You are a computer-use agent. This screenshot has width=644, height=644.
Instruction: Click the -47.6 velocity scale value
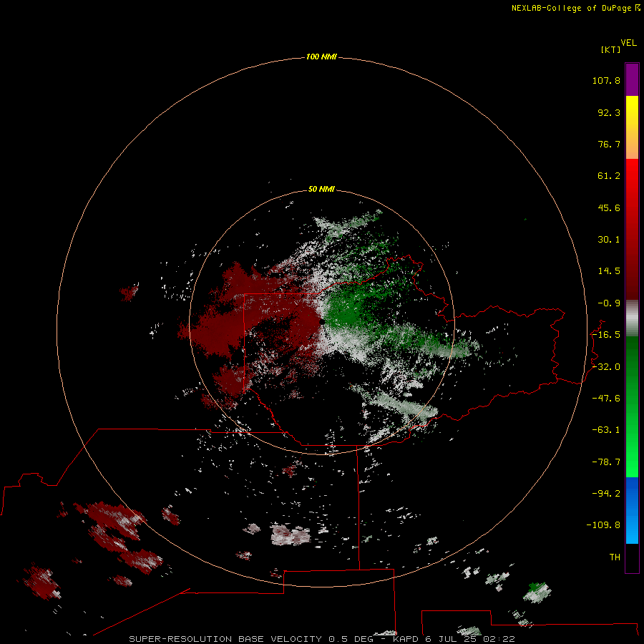606,399
